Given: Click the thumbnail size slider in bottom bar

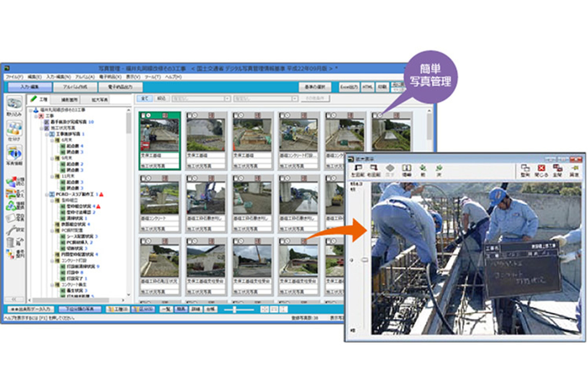Looking at the screenshot, I should (235, 310).
